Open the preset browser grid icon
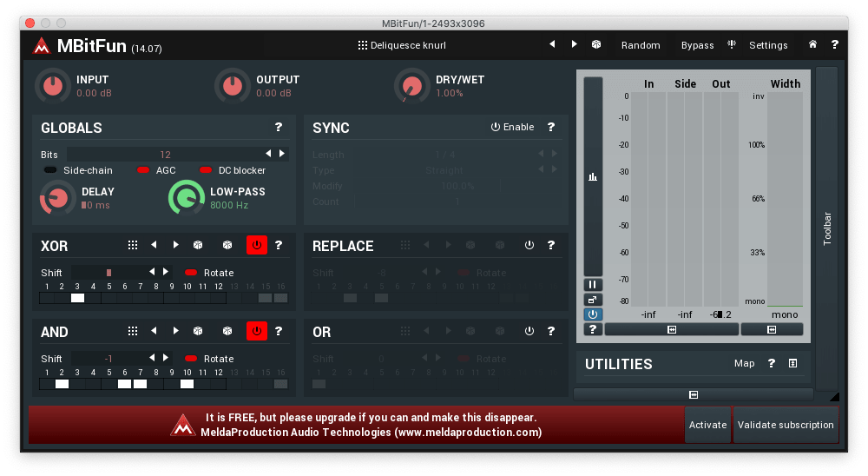The width and height of the screenshot is (868, 476). (363, 45)
